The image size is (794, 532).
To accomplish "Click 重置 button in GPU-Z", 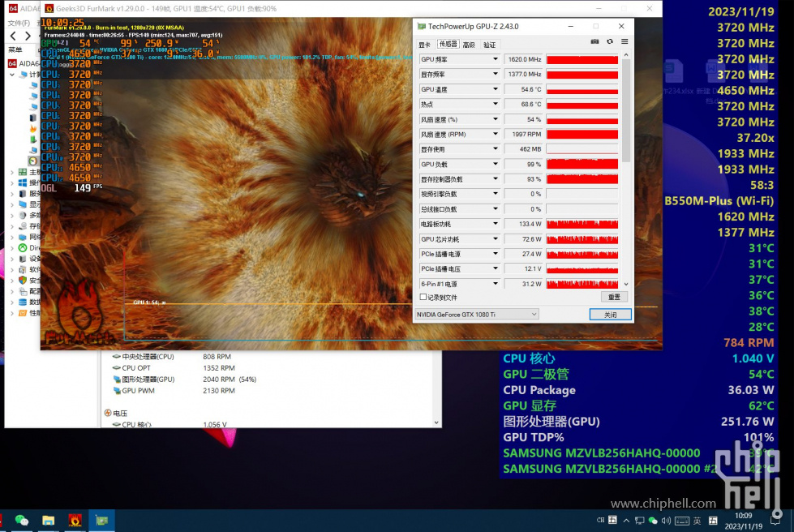I will coord(614,297).
